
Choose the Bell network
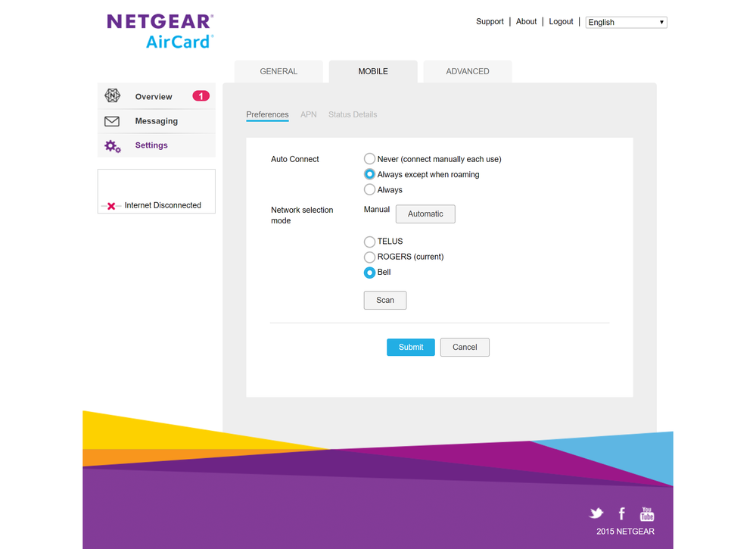[x=369, y=272]
